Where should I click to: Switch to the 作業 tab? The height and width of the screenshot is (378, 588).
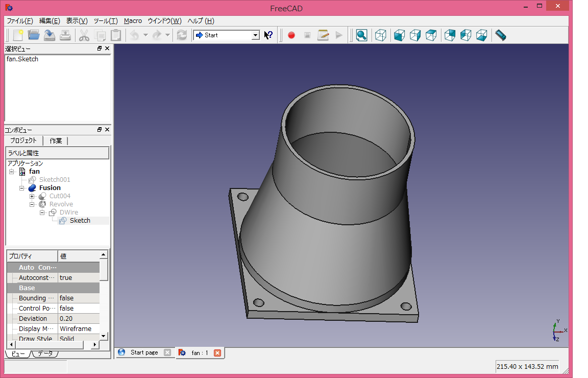pos(56,141)
